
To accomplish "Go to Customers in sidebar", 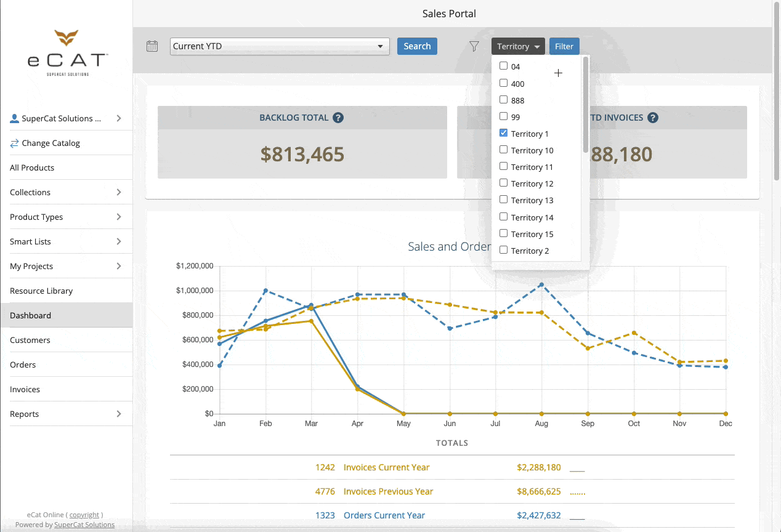I will tap(67, 340).
